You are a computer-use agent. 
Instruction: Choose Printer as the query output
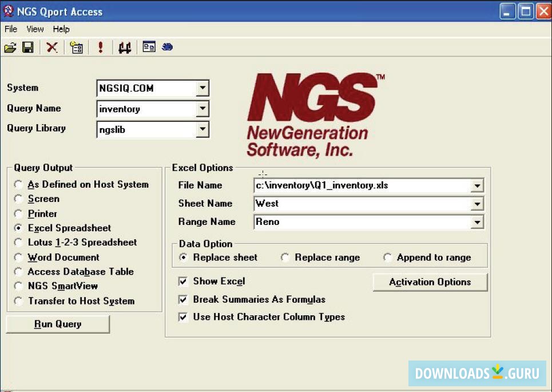point(18,213)
